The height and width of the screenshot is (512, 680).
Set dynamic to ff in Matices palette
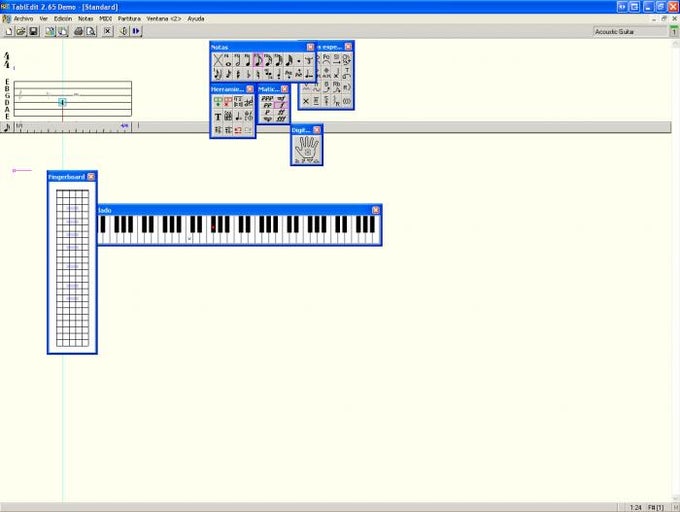click(x=281, y=112)
